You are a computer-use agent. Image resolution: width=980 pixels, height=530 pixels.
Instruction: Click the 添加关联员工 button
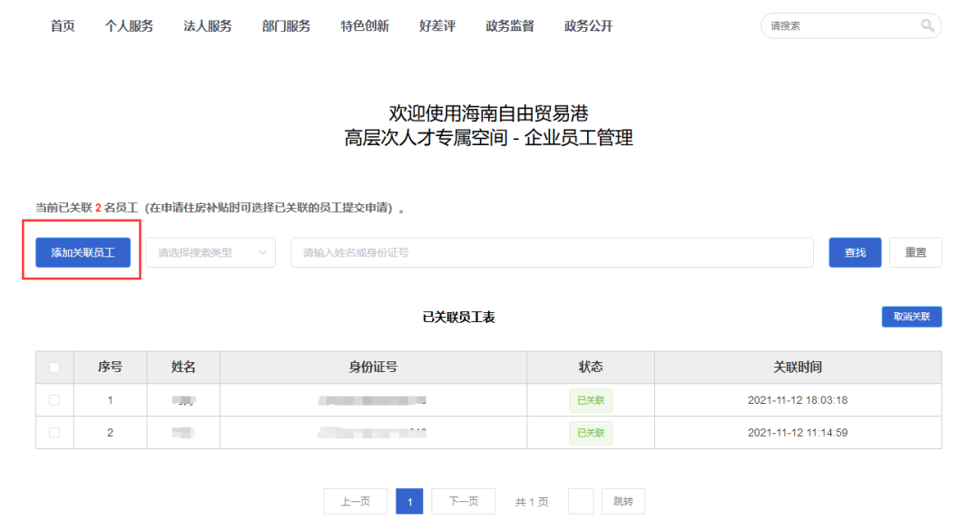83,252
